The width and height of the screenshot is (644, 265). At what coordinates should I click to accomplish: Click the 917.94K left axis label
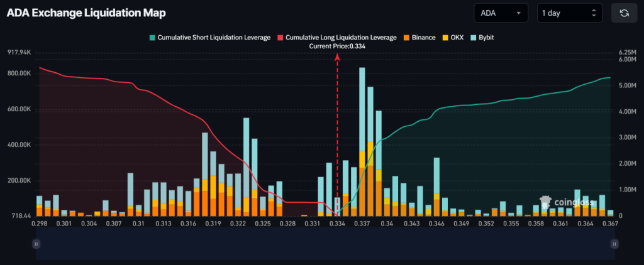(19, 53)
